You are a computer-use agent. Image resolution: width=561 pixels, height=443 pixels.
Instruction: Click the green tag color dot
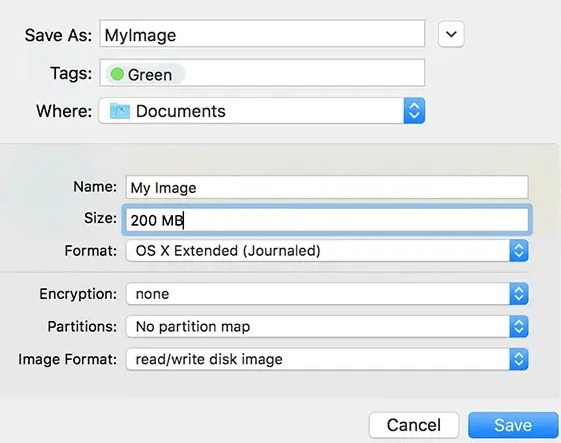pos(117,74)
